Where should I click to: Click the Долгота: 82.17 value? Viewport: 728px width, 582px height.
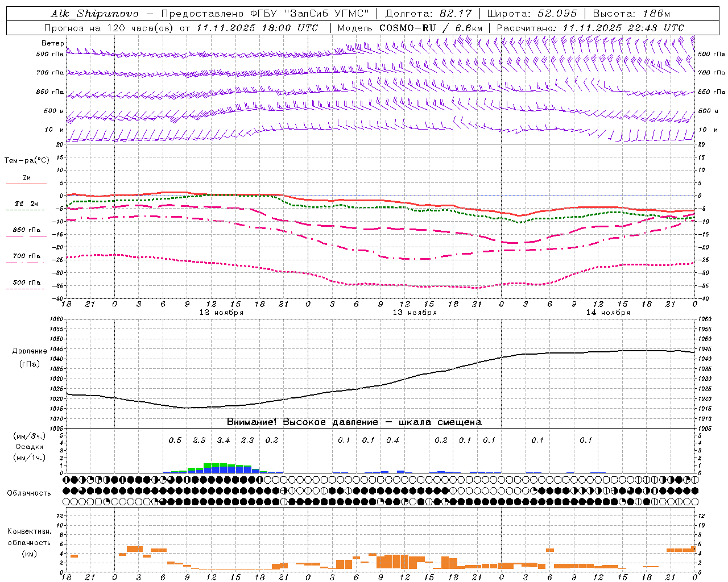[429, 14]
